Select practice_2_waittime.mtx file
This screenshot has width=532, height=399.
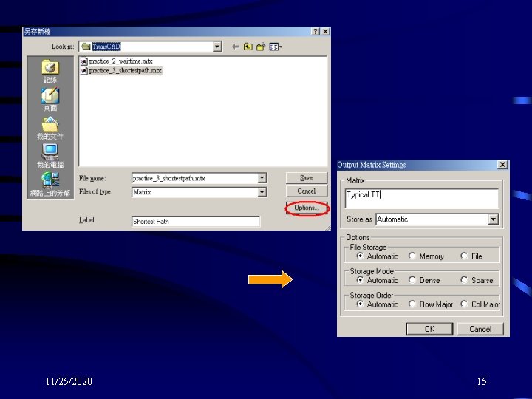pos(117,61)
